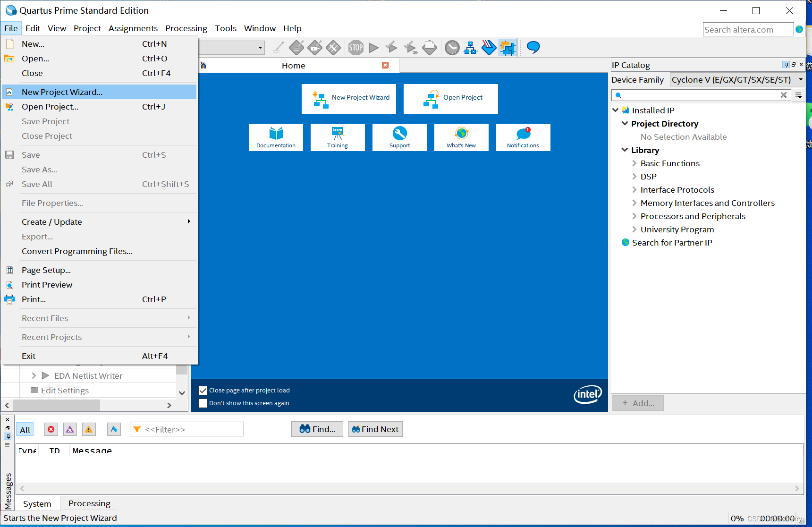This screenshot has height=527, width=812.
Task: Click the Search altera.com input field
Action: click(748, 29)
